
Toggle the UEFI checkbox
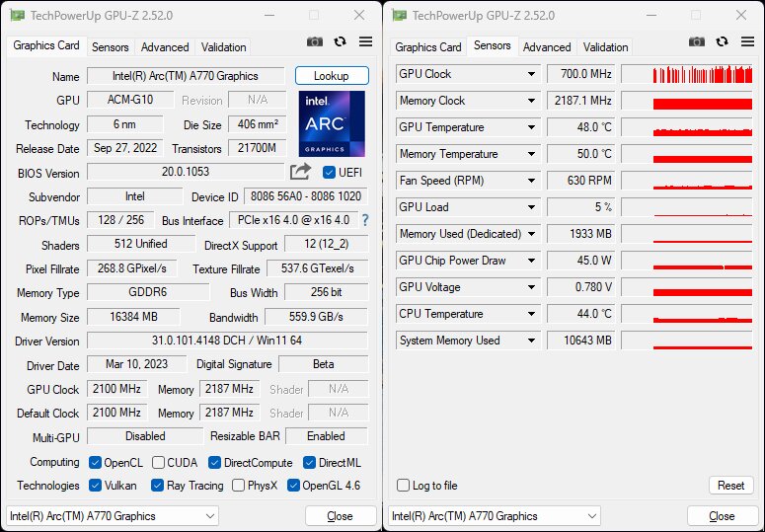[330, 173]
